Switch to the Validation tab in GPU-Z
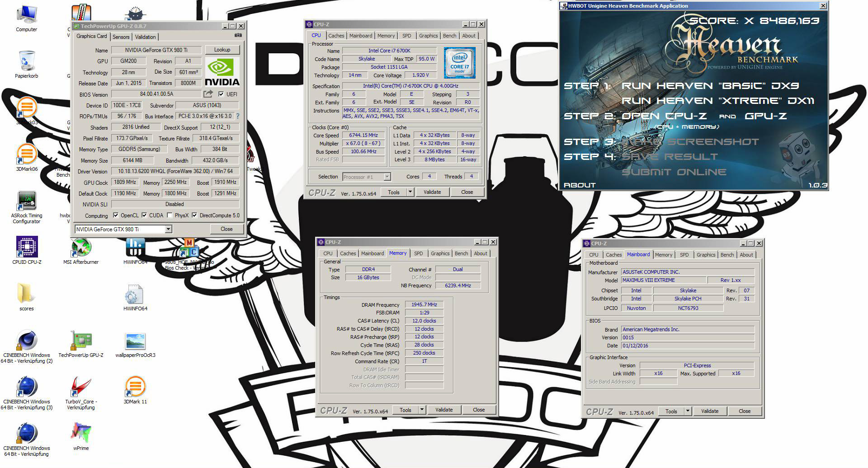Screen dimensions: 868x468 145,37
